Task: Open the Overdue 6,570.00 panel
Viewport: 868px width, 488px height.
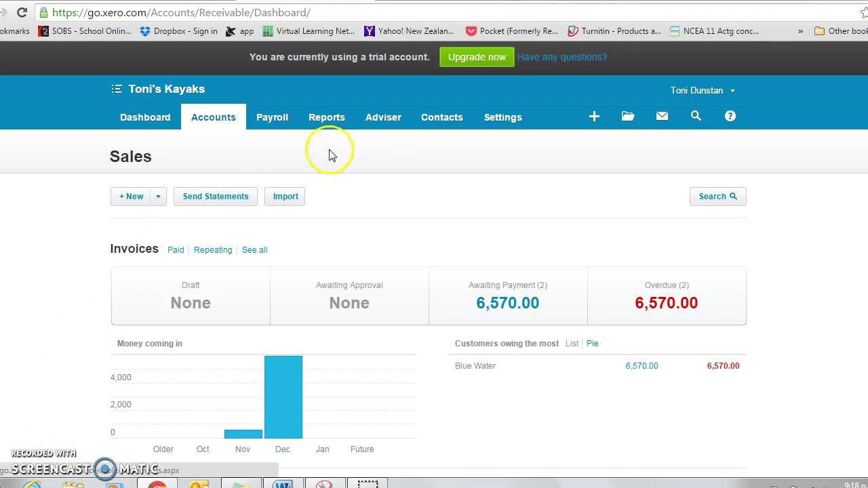Action: tap(667, 296)
